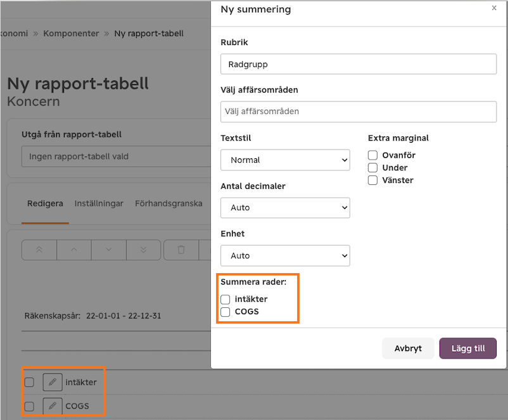Select the COGS row checkbox in table
The image size is (508, 420).
click(x=29, y=407)
